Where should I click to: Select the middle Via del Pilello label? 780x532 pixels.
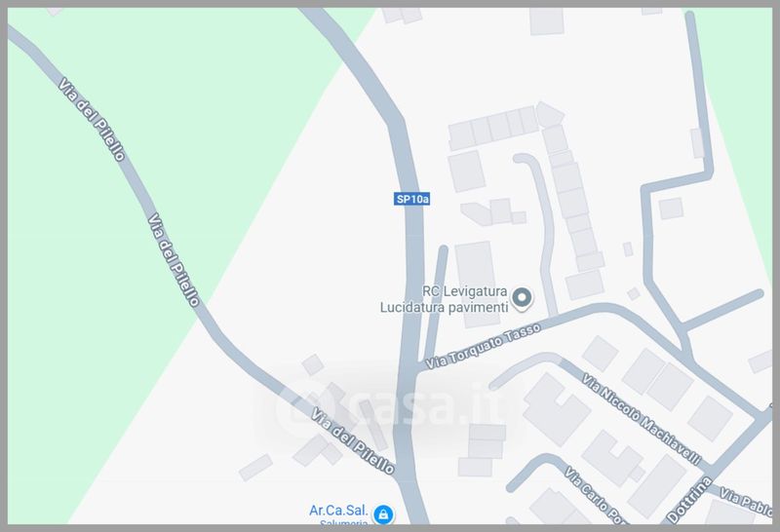[174, 259]
